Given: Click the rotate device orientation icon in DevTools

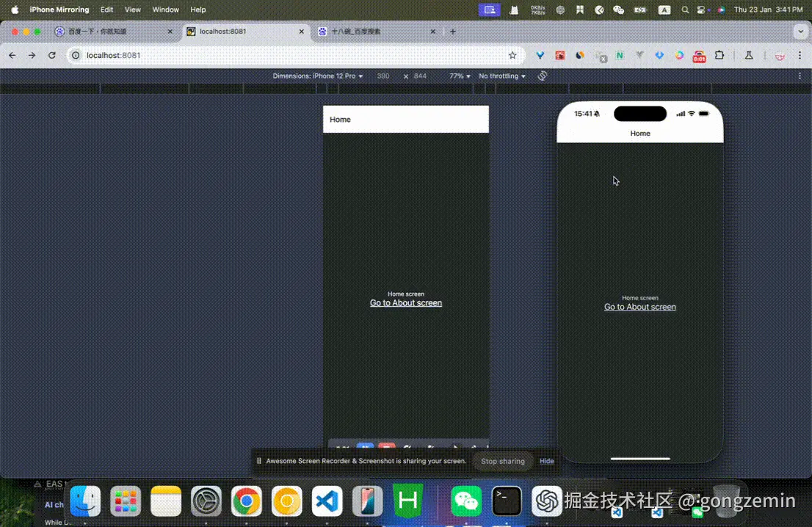Looking at the screenshot, I should (x=542, y=76).
